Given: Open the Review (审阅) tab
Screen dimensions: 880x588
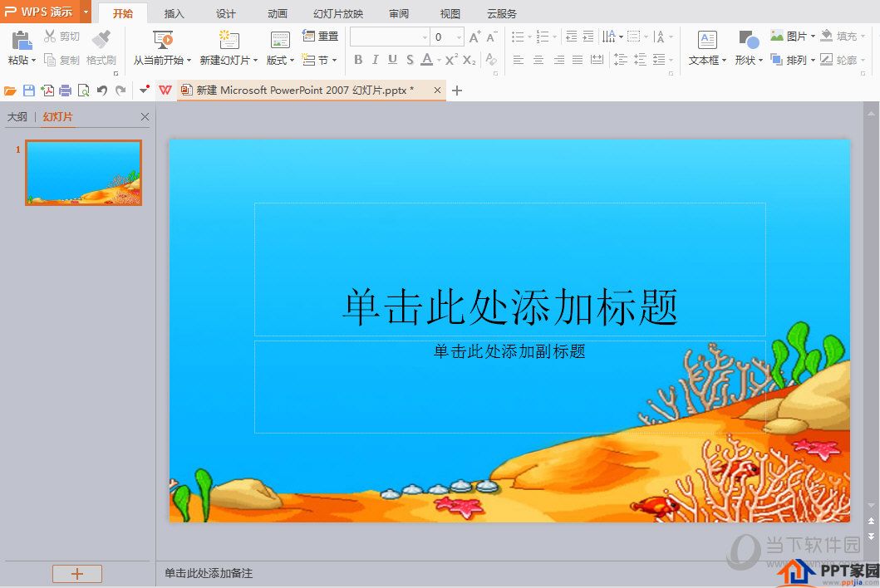Looking at the screenshot, I should pos(399,13).
